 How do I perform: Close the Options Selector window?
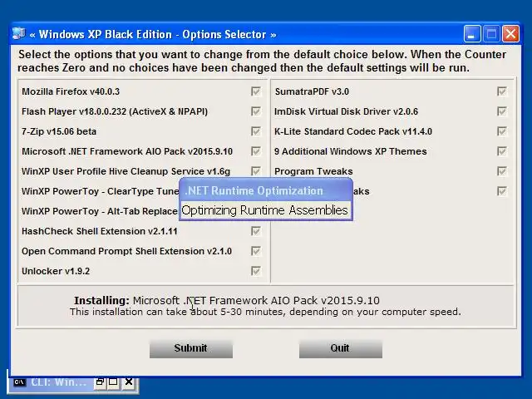tap(510, 34)
